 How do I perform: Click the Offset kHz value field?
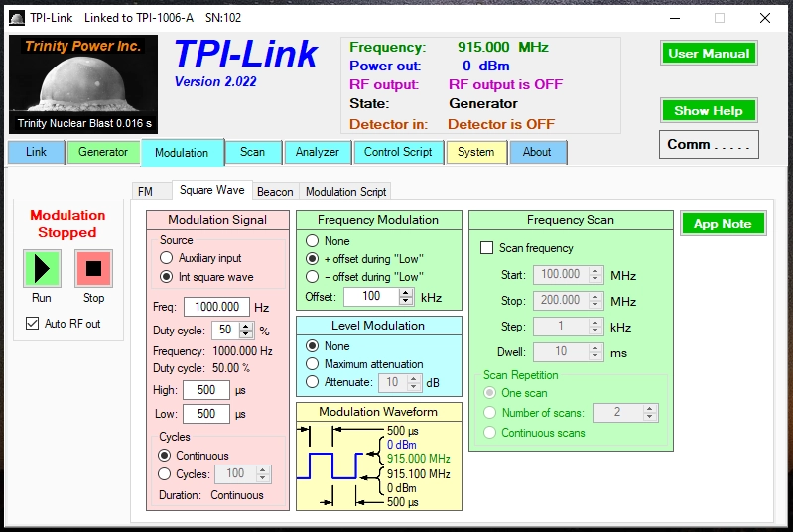[372, 297]
